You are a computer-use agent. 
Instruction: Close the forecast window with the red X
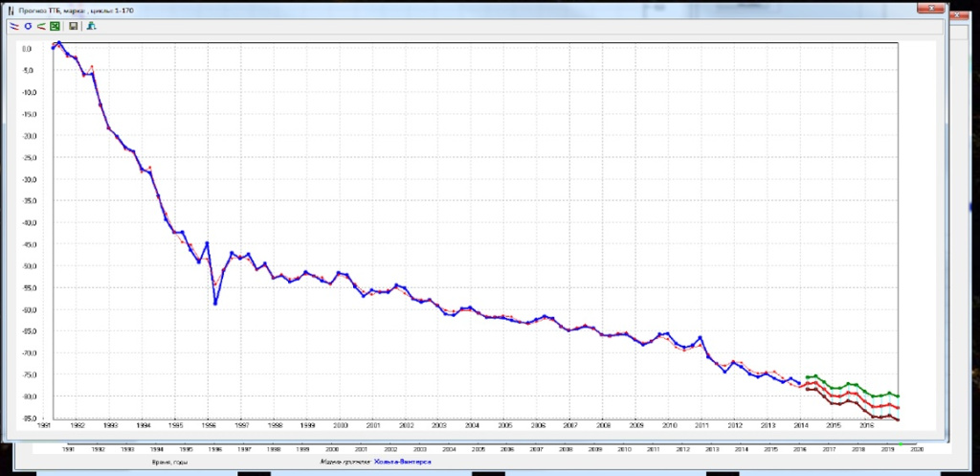click(x=930, y=8)
